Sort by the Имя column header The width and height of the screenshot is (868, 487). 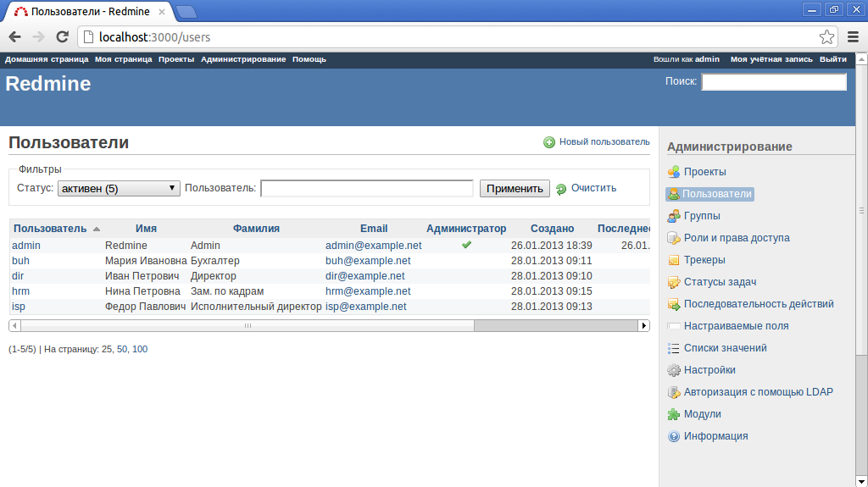[146, 229]
